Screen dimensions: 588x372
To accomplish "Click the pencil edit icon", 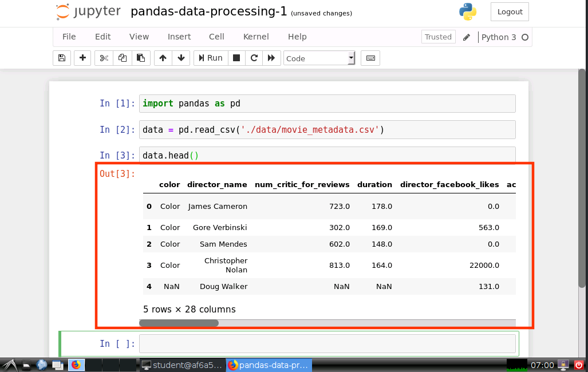I will click(467, 37).
